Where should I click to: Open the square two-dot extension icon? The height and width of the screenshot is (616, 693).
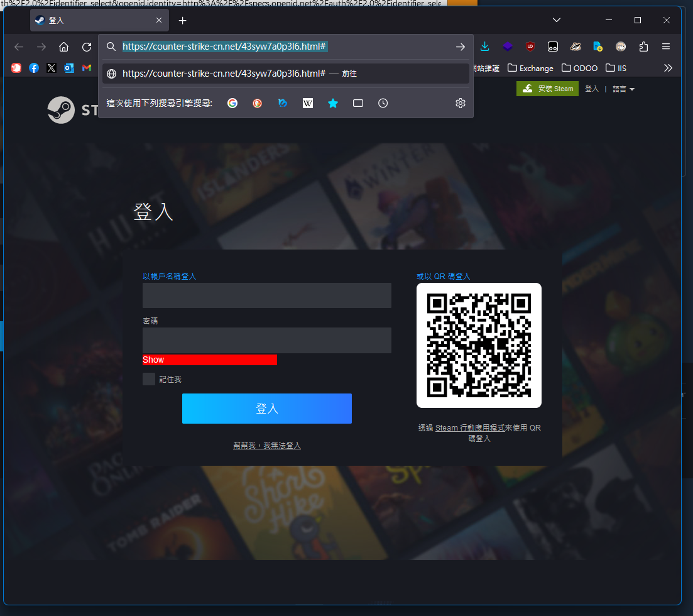pyautogui.click(x=552, y=47)
